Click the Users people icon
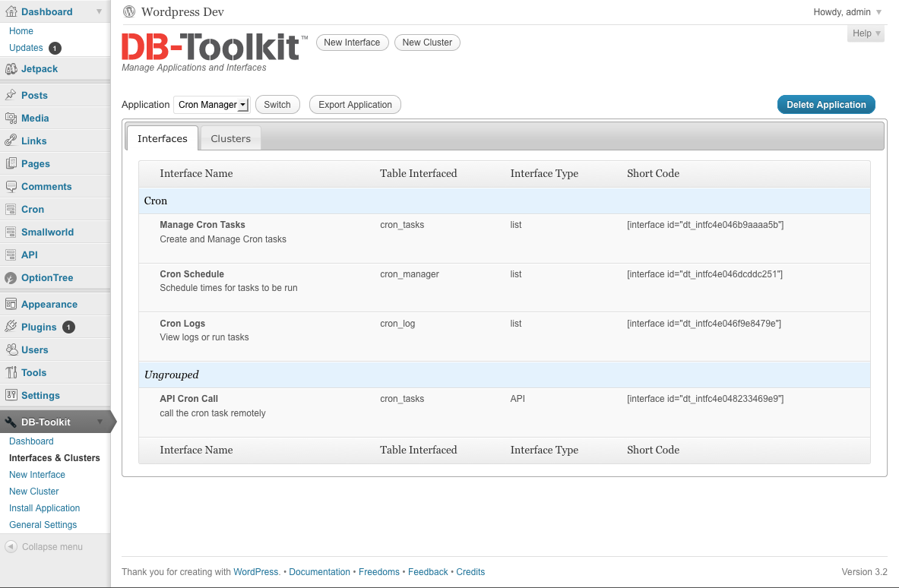The height and width of the screenshot is (588, 899). (x=11, y=349)
